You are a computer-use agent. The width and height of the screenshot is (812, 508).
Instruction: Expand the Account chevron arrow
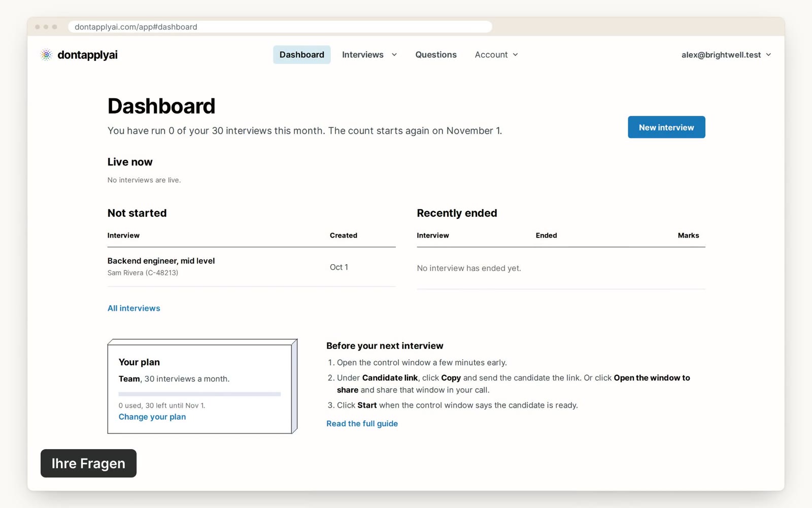[x=516, y=55]
